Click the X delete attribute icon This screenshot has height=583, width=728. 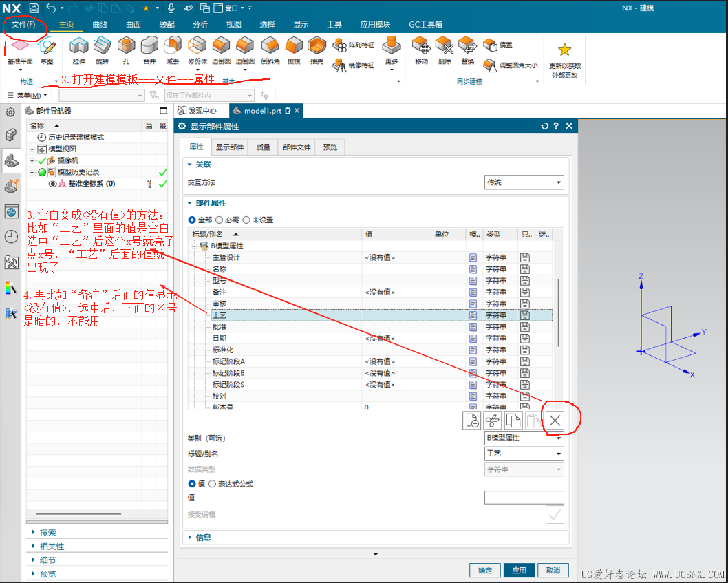click(555, 421)
